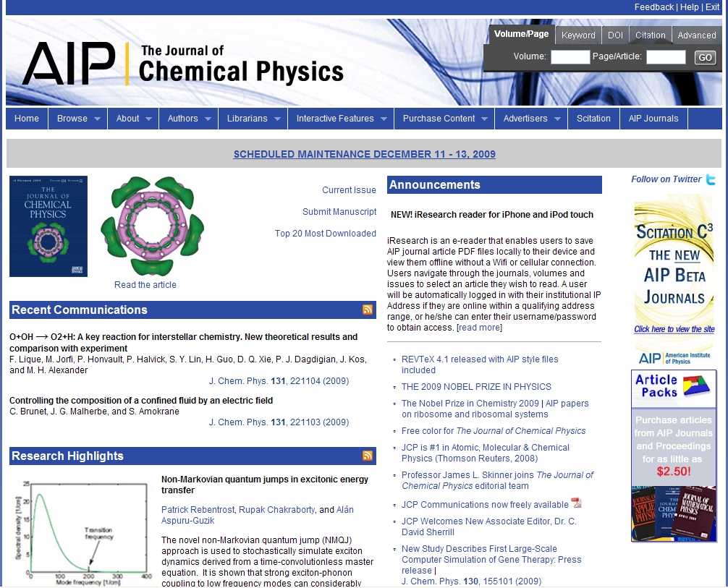The height and width of the screenshot is (588, 728).
Task: Open The Nobel Prize in Chemistry 2009 link
Action: coord(470,404)
